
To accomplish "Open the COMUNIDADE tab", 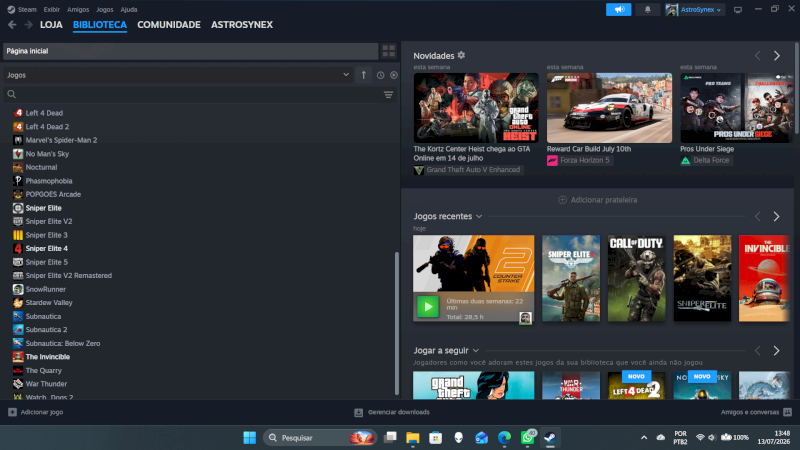I will [x=169, y=24].
